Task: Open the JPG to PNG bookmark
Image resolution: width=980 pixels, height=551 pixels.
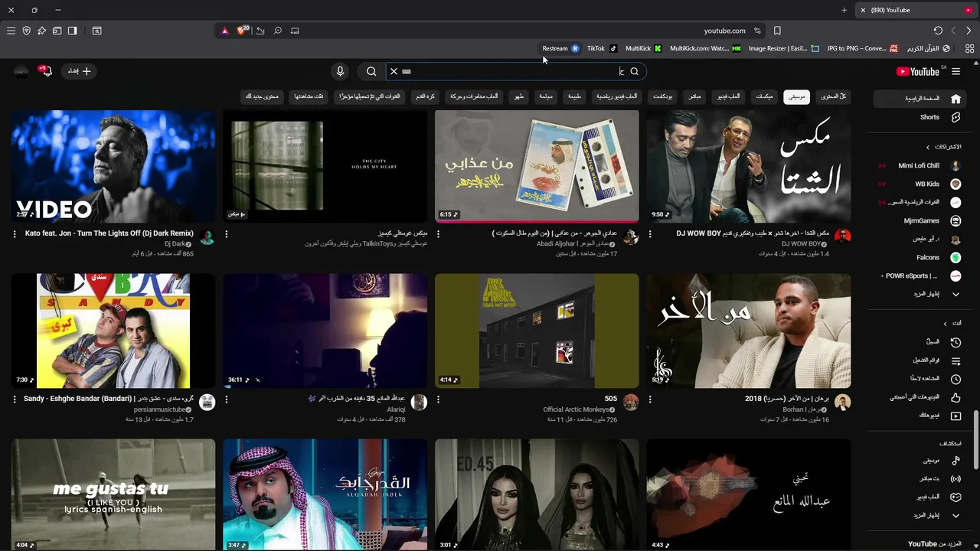Action: point(862,48)
